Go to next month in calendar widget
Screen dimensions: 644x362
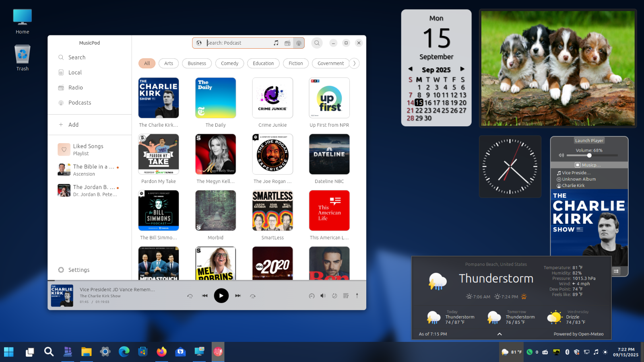(462, 69)
